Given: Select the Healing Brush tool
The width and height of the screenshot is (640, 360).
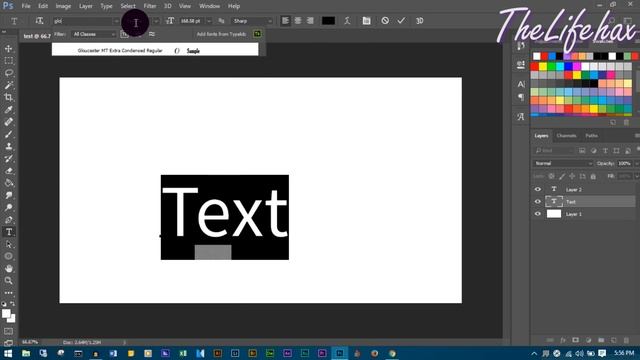Looking at the screenshot, I should pos(9,122).
